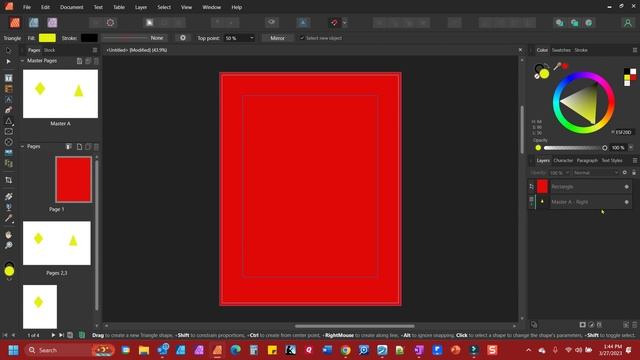640x360 pixels.
Task: Select the Picture Frame Ellipse tool
Action: click(8, 142)
